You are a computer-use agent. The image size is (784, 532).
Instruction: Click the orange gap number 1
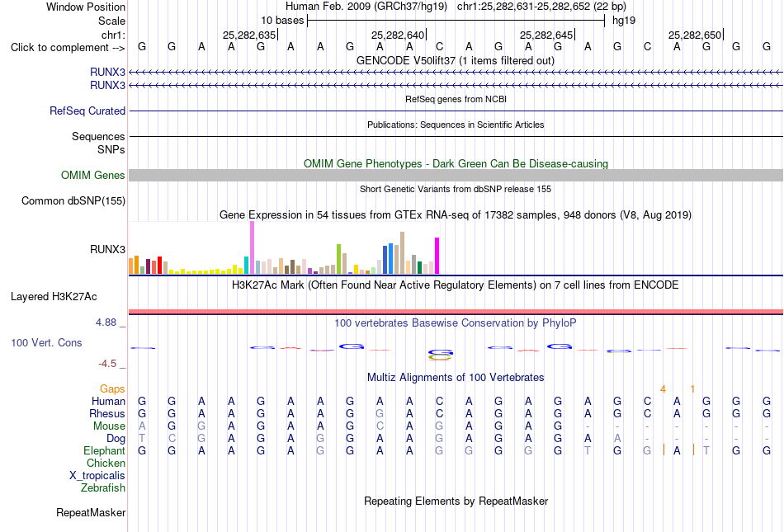pyautogui.click(x=692, y=389)
